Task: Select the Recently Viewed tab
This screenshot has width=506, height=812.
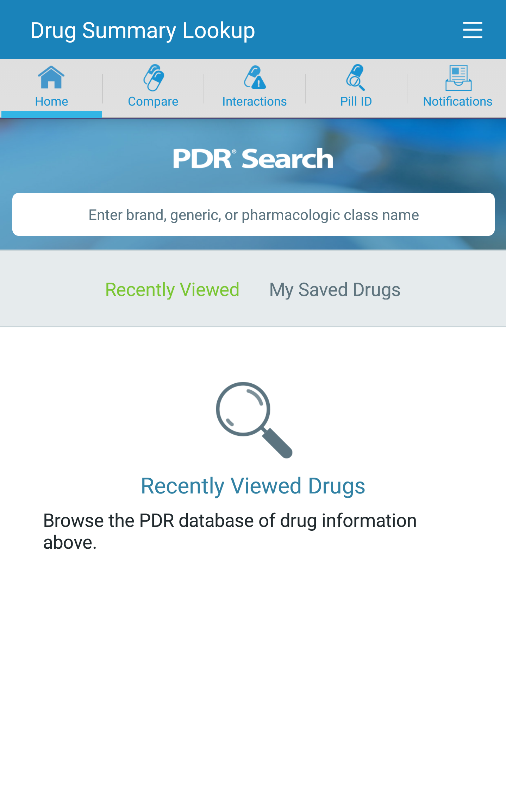Action: coord(172,290)
